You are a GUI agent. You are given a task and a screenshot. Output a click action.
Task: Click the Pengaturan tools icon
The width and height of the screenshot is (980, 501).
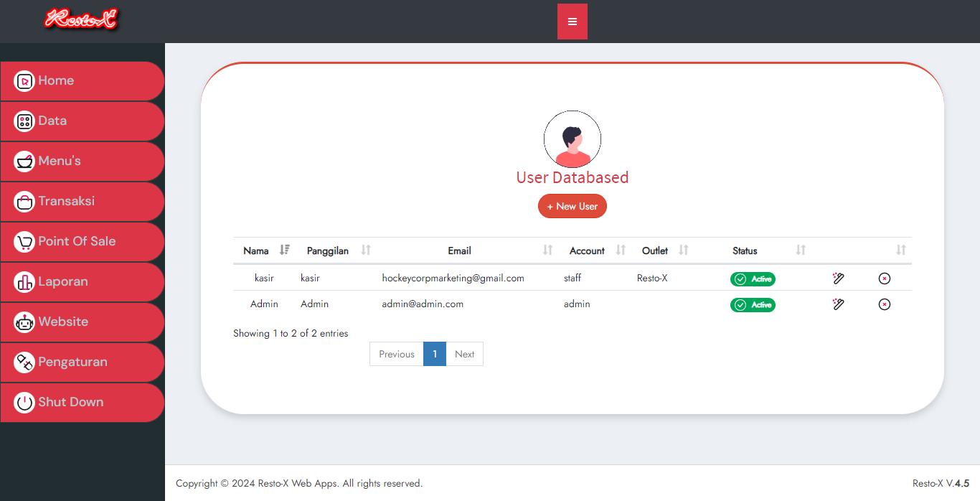pos(24,362)
